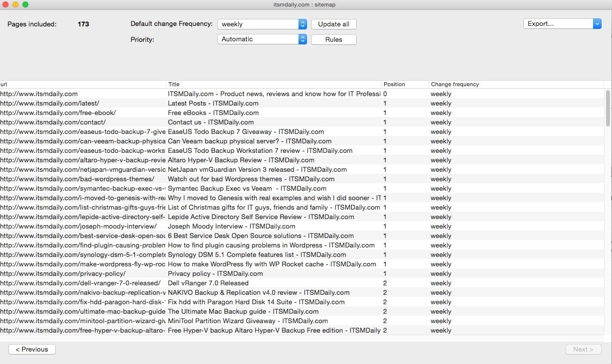Select title How to make WordPress fly

pyautogui.click(x=272, y=264)
